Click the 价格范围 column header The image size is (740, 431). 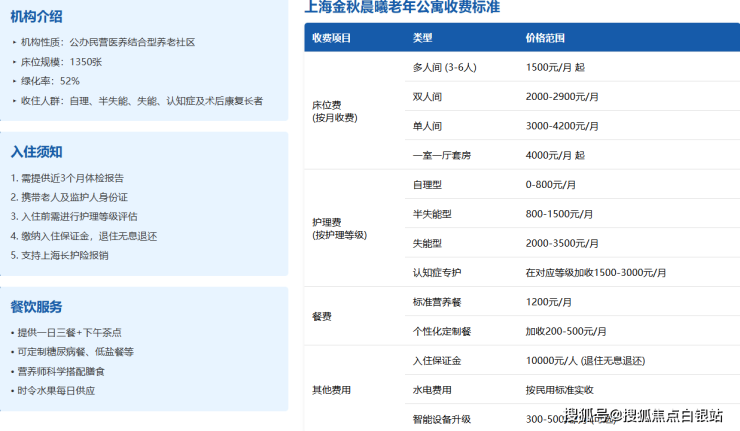tap(545, 38)
